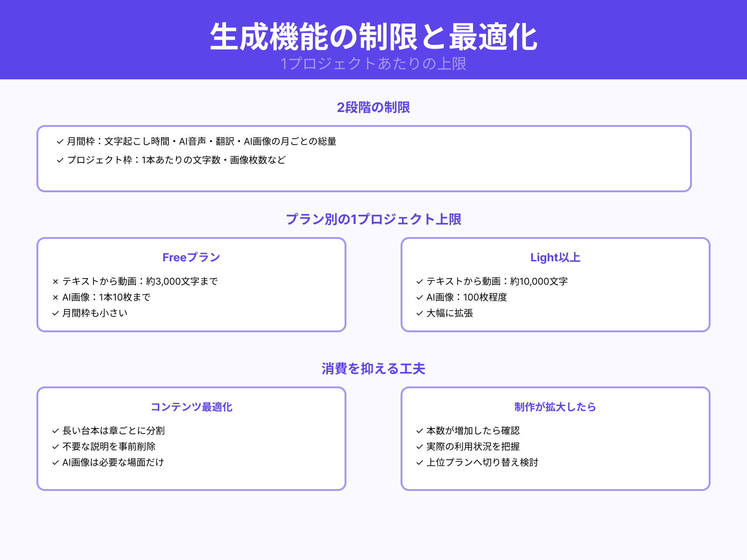The width and height of the screenshot is (747, 560).
Task: Click the プラン別の1プロジェクト上限 heading
Action: point(373,219)
